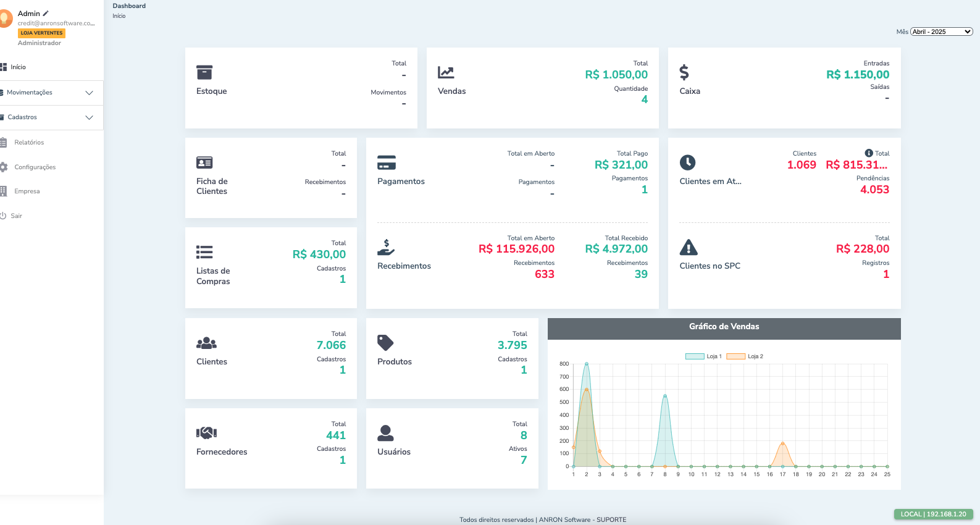Screen dimensions: 980x525
Task: Open Configurações in the sidebar
Action: [35, 167]
